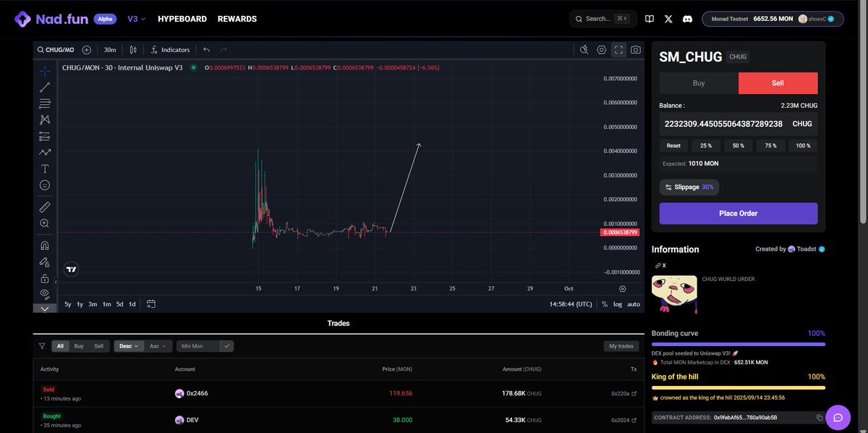The width and height of the screenshot is (868, 433).
Task: Open the docs book icon
Action: (650, 19)
